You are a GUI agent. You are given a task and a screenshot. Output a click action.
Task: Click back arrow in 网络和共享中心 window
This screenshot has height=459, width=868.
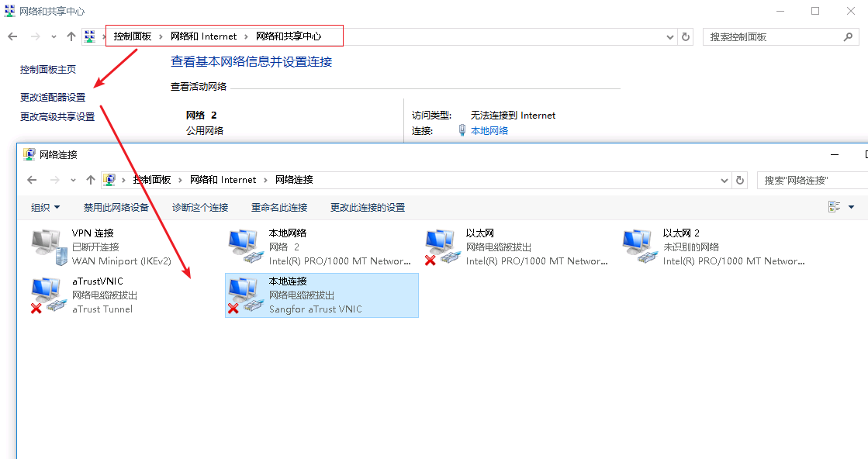(12, 36)
